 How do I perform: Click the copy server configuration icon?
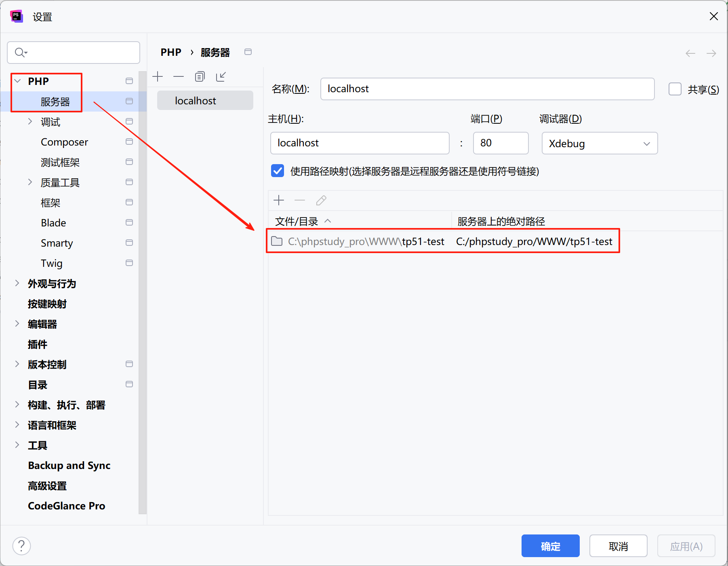pyautogui.click(x=200, y=76)
